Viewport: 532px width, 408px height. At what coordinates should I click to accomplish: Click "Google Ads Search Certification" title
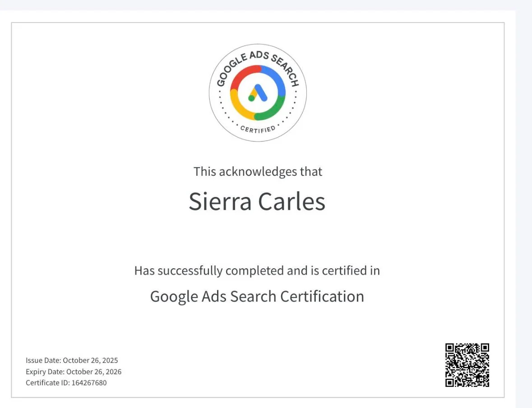point(257,297)
